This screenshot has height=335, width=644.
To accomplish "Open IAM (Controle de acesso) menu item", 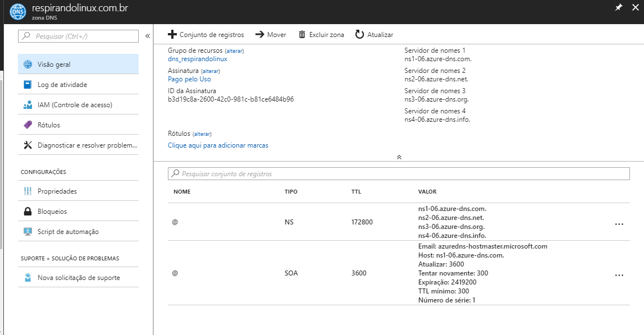I will 75,105.
